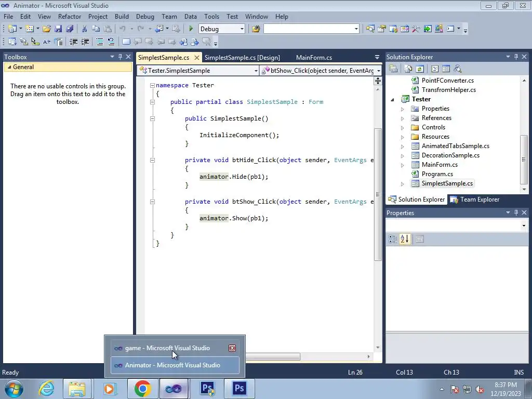The height and width of the screenshot is (399, 532).
Task: Expand the Controls folder node
Action: tap(403, 128)
